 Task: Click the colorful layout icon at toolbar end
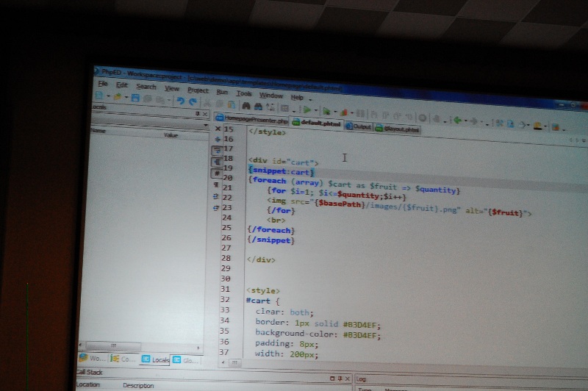(556, 127)
